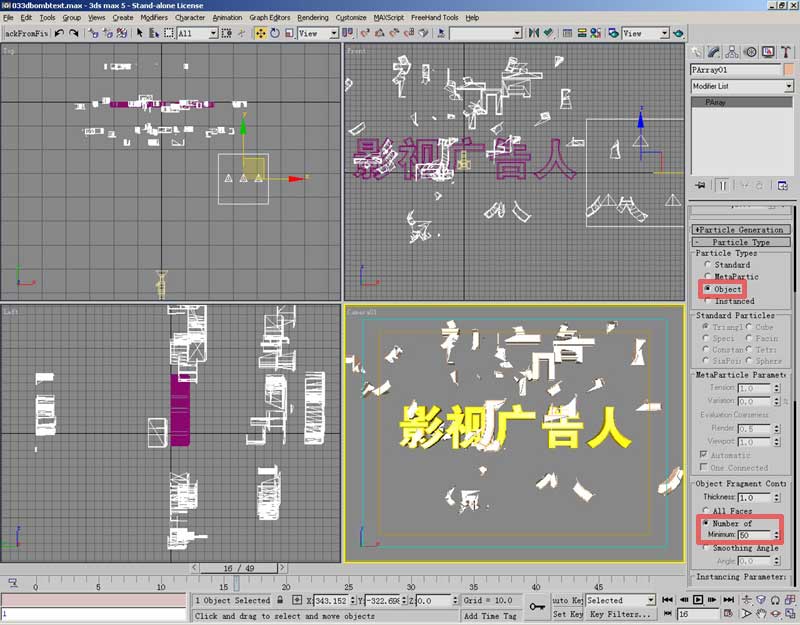Select the Select and Move tool
Screen dimensions: 800x625
tap(260, 33)
